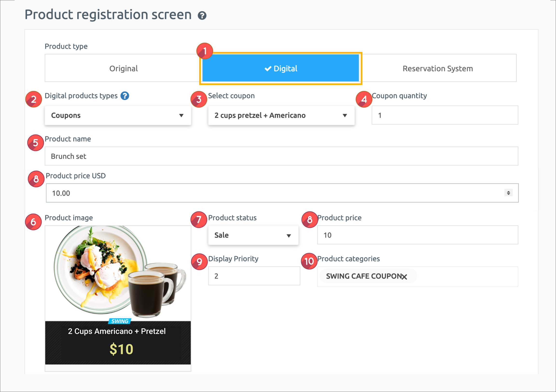Click the Display Priority field
556x392 pixels.
(254, 276)
